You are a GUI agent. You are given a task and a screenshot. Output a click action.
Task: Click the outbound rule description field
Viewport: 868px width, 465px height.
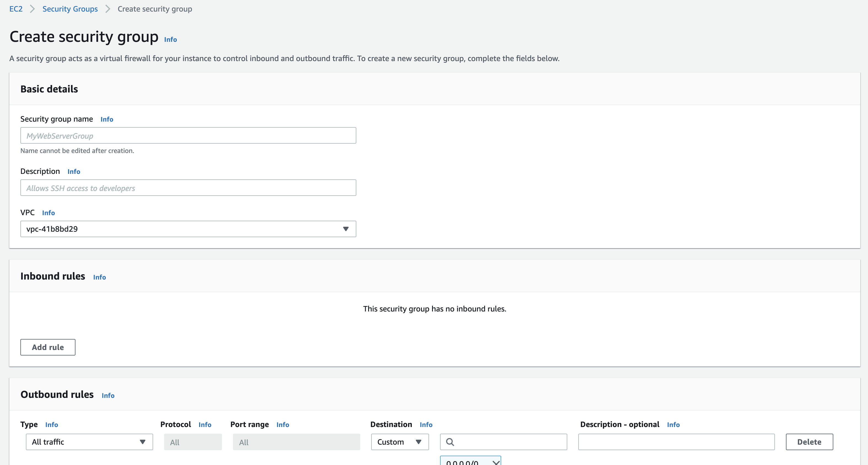676,442
